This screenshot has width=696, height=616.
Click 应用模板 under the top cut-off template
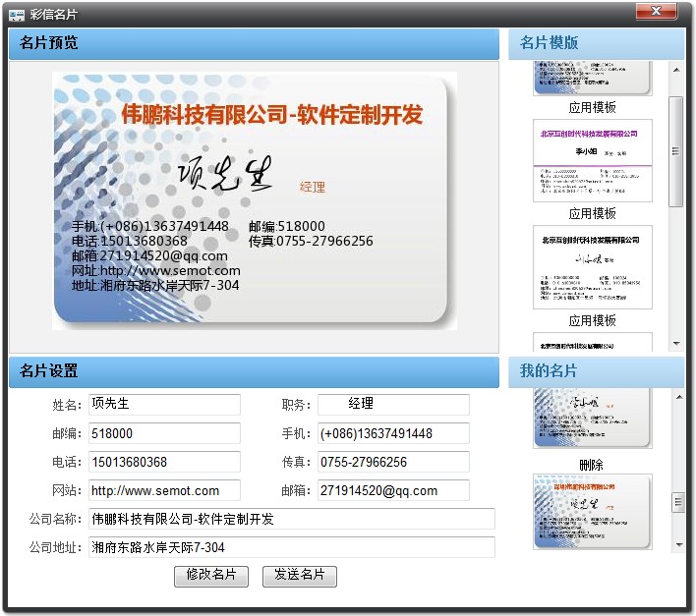[592, 107]
